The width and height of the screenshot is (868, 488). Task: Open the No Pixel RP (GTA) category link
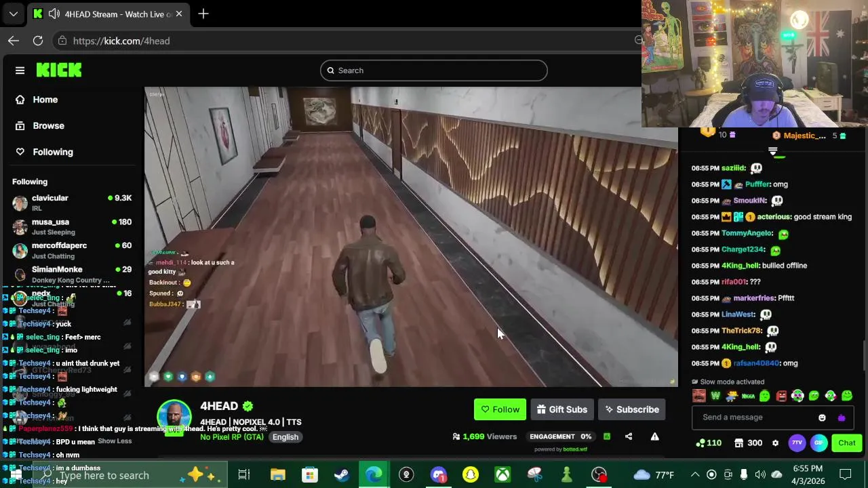coord(232,437)
